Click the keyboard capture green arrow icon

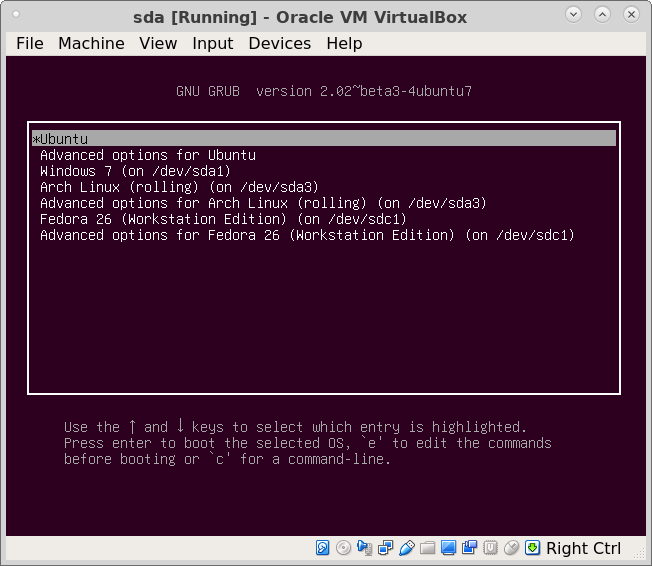[x=532, y=548]
